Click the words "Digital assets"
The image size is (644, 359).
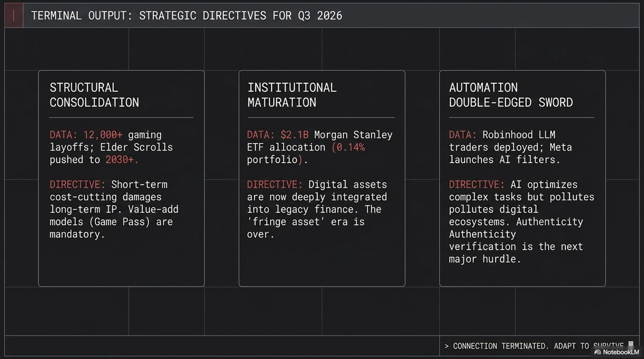[x=348, y=184]
